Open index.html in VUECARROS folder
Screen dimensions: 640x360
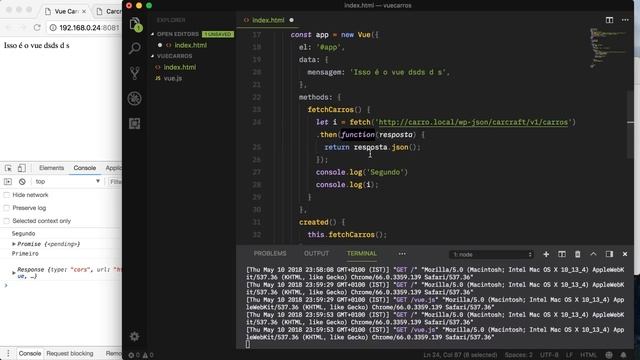180,67
